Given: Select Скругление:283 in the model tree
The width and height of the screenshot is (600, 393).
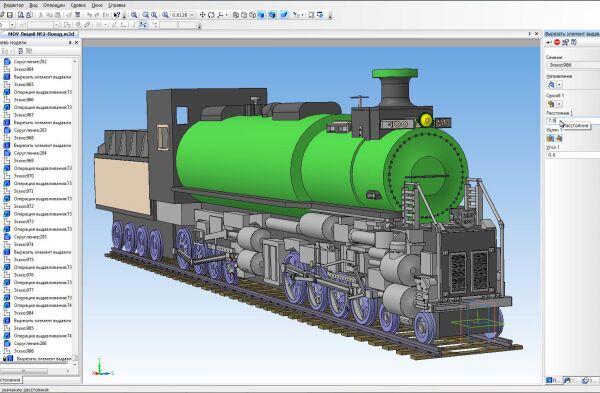Looking at the screenshot, I should pyautogui.click(x=30, y=130).
